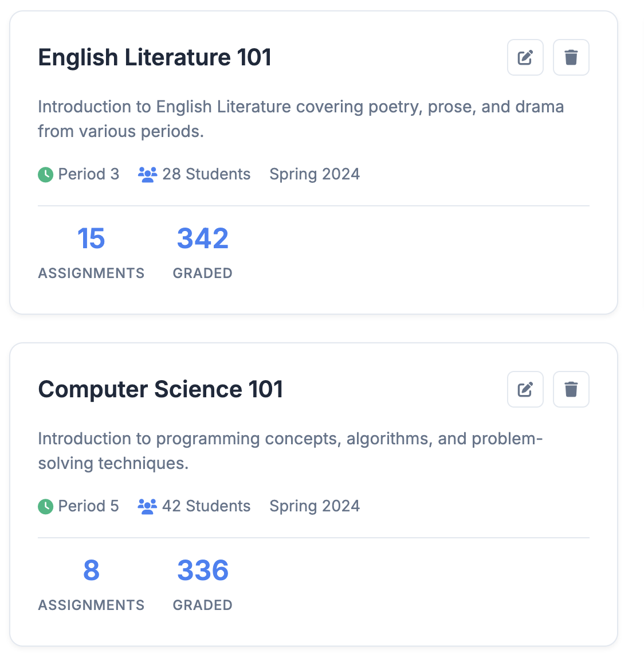
Task: Click the students icon next to 28 Students
Action: 147,175
